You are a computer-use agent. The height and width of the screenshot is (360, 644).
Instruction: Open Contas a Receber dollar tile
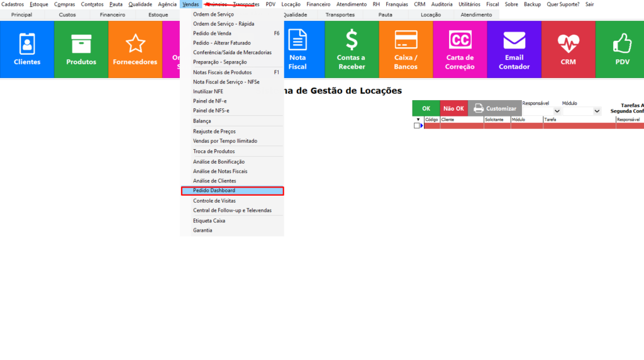click(352, 49)
